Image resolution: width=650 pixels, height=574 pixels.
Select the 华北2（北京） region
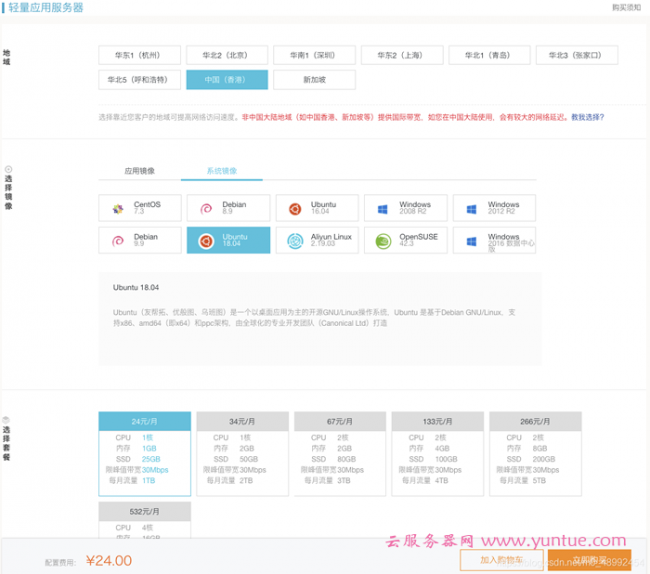226,56
